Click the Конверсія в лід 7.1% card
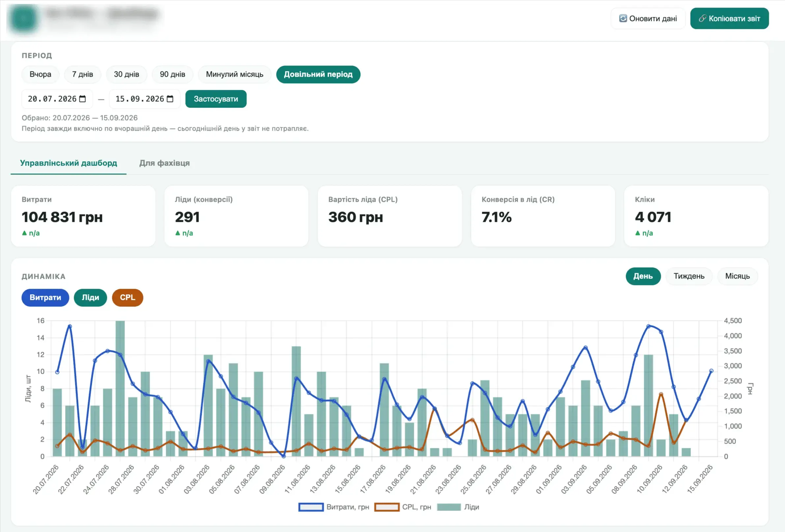The width and height of the screenshot is (785, 532). (543, 216)
